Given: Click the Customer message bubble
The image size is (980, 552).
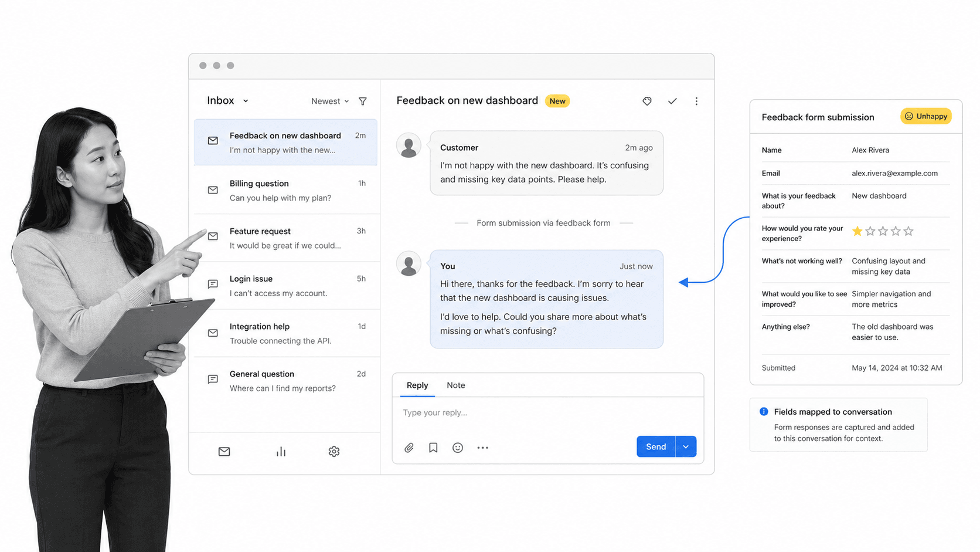Looking at the screenshot, I should pyautogui.click(x=546, y=163).
